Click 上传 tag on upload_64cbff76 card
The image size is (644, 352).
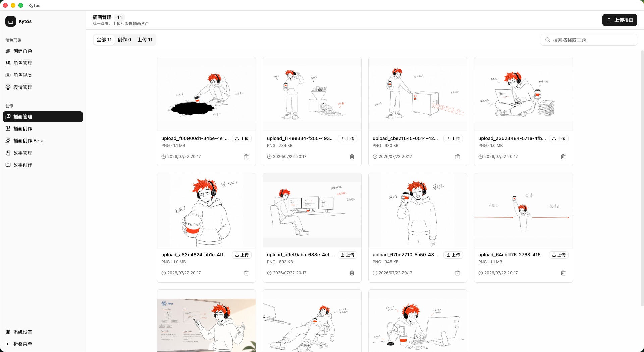click(559, 255)
